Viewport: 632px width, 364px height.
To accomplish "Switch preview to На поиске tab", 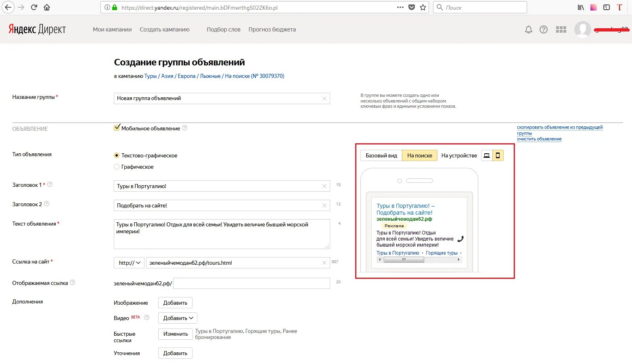I will tap(420, 155).
